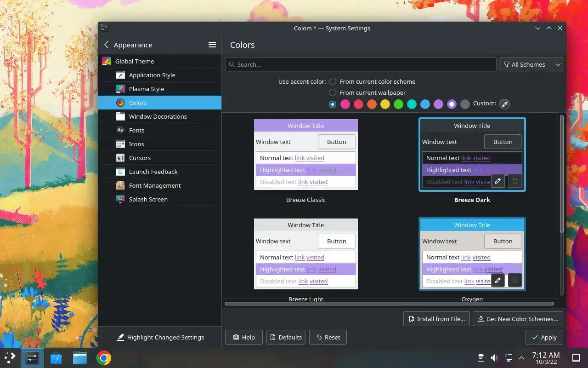Choose the green accent color
Viewport: 588px width, 368px height.
398,104
